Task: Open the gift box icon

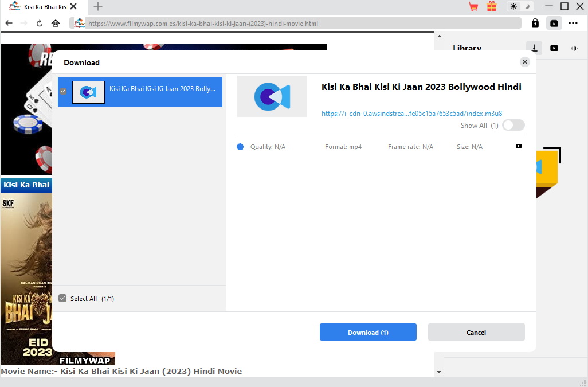Action: coord(492,6)
